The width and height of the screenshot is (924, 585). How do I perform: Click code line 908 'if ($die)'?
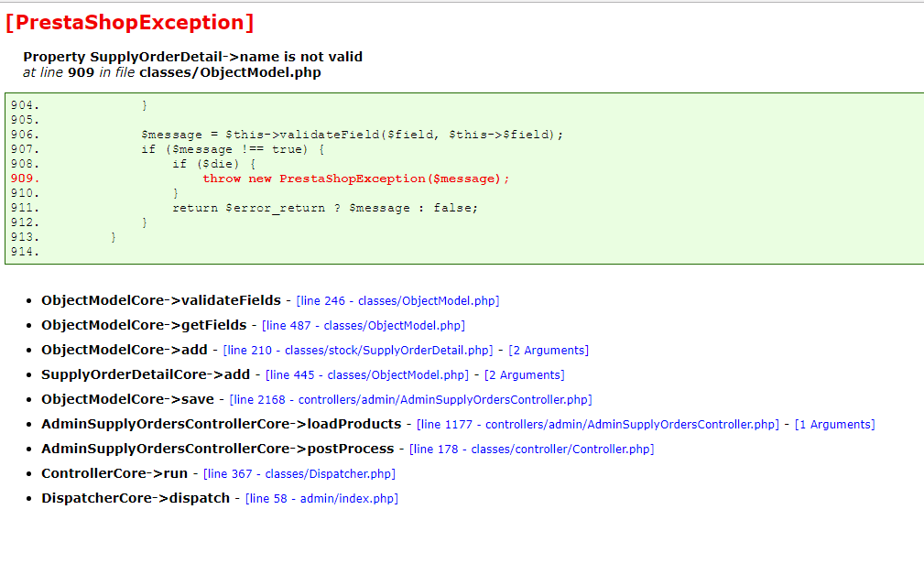pos(214,164)
